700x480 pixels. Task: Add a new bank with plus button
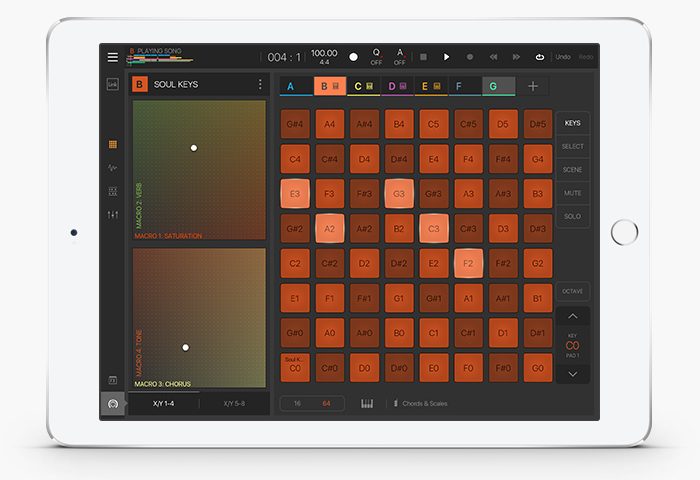tap(533, 86)
